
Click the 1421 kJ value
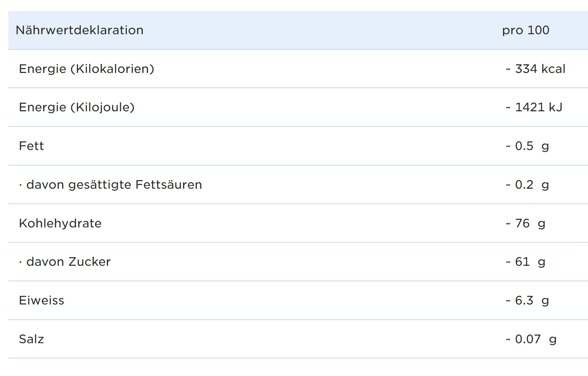539,107
